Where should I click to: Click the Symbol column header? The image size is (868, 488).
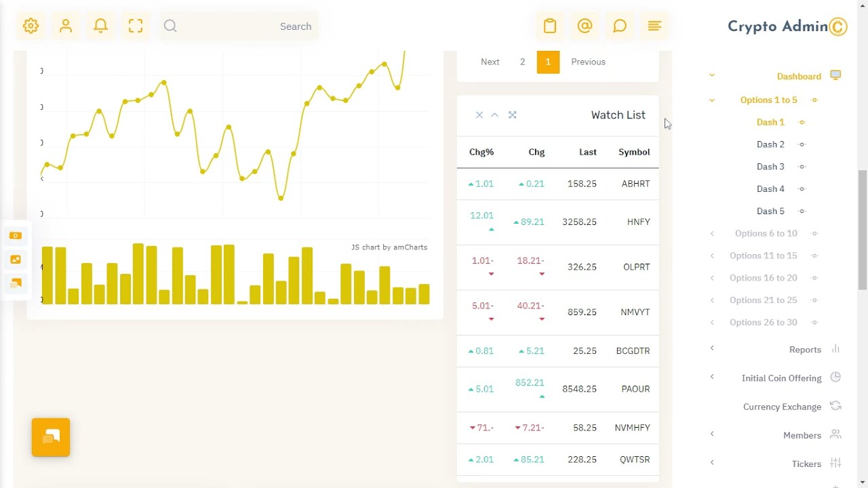[x=634, y=152]
